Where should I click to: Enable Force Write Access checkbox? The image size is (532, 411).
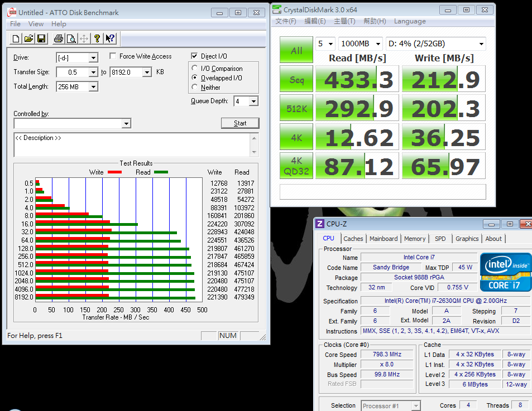(113, 56)
